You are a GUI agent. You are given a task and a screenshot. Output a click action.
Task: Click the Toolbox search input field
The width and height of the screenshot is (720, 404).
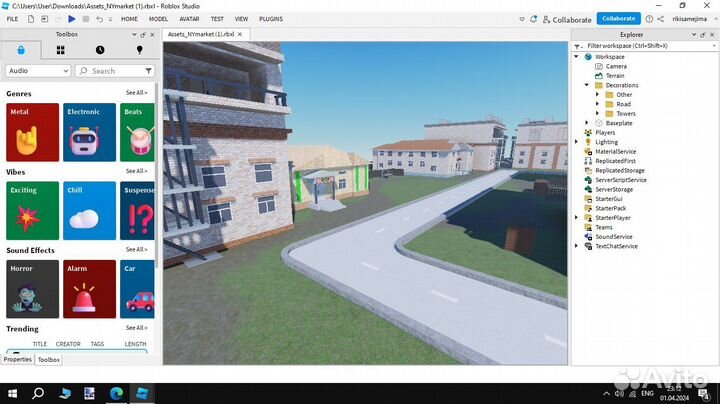115,71
